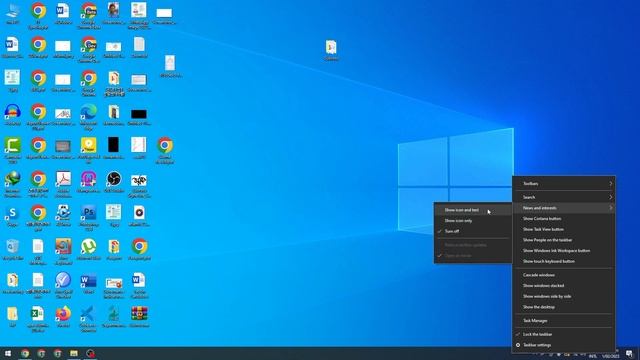
Task: Choose Show windows stacked
Action: tap(564, 286)
